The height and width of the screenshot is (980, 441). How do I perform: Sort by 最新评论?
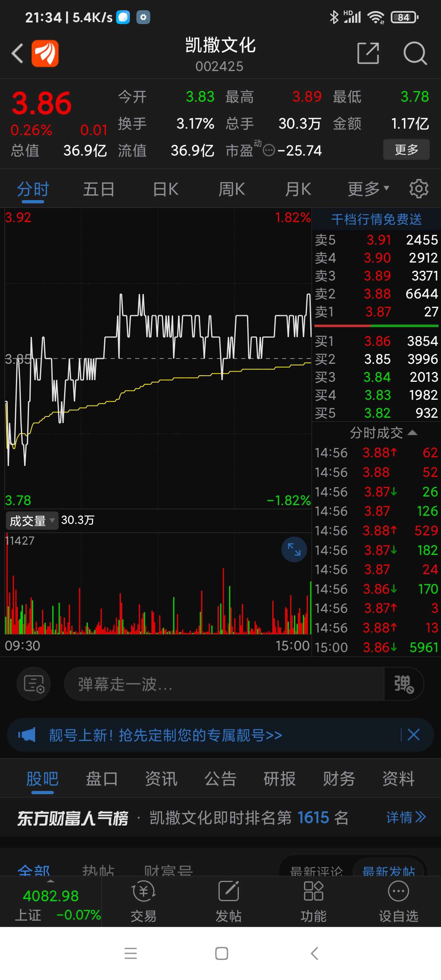[316, 871]
